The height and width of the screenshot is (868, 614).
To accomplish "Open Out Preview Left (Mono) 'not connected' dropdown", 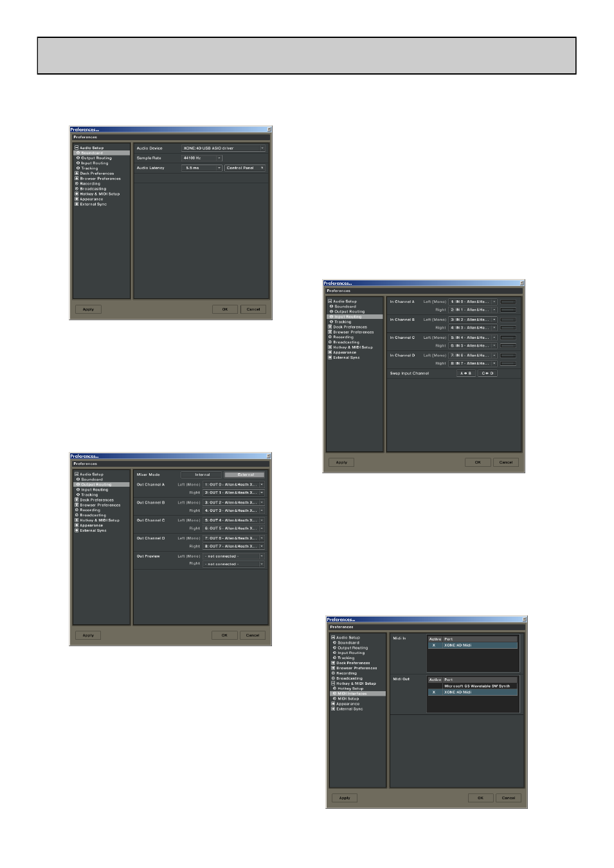I will pyautogui.click(x=234, y=556).
